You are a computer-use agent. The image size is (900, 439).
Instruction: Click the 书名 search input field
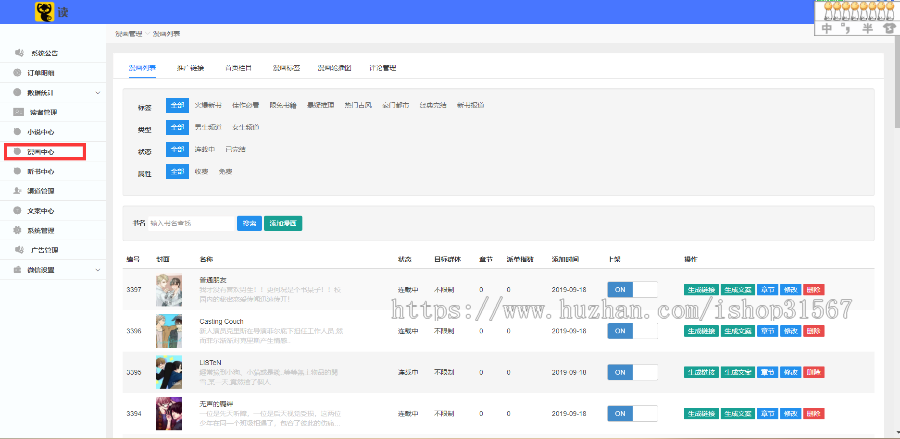click(x=191, y=224)
